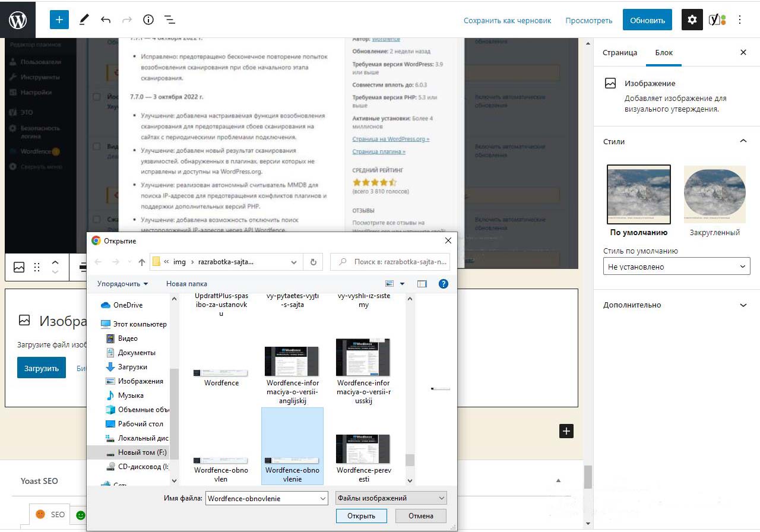This screenshot has width=760, height=532.
Task: Click the Открыть button in dialog
Action: click(x=361, y=516)
